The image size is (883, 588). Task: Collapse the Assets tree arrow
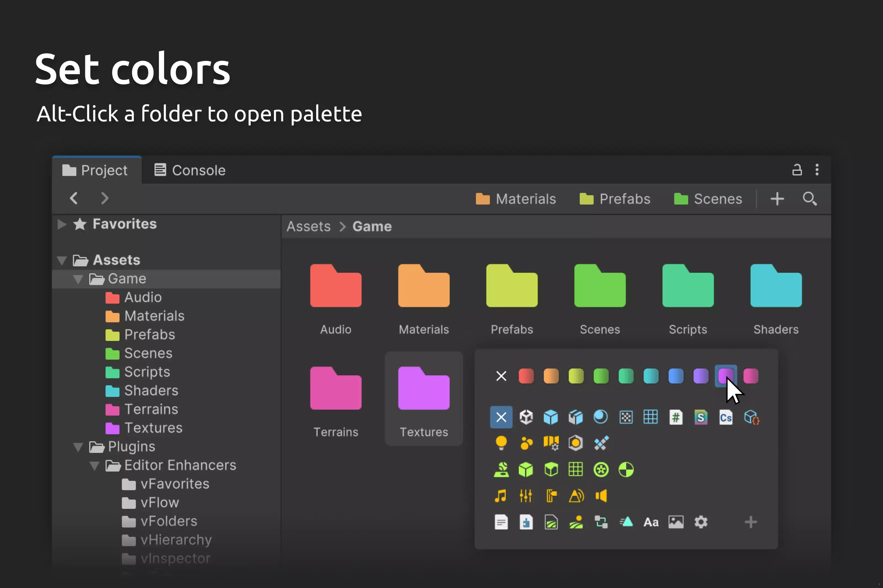[x=62, y=260]
